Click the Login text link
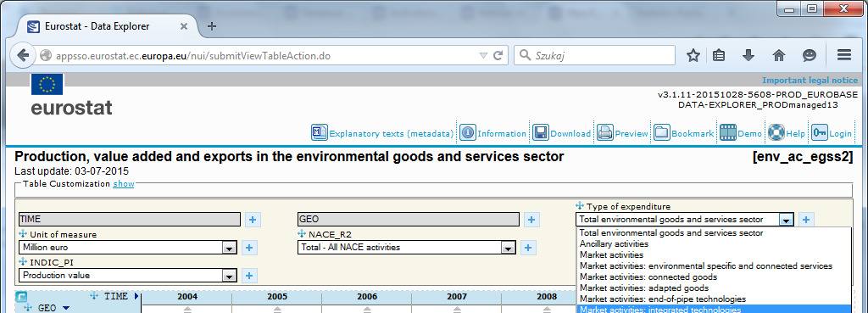Screen dimensions: 868x313 coord(840,133)
